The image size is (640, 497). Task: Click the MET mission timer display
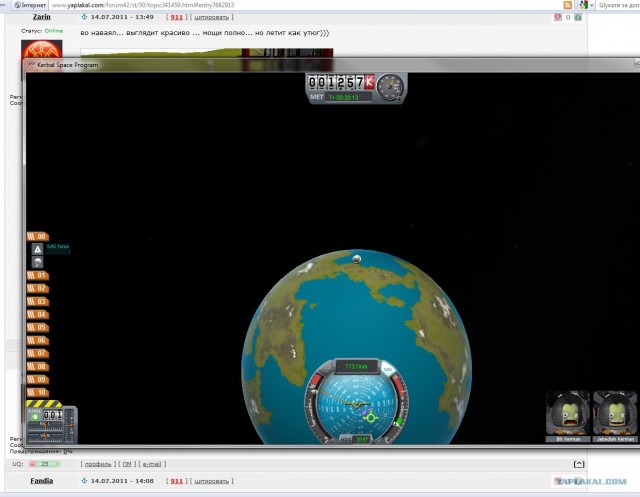click(349, 98)
